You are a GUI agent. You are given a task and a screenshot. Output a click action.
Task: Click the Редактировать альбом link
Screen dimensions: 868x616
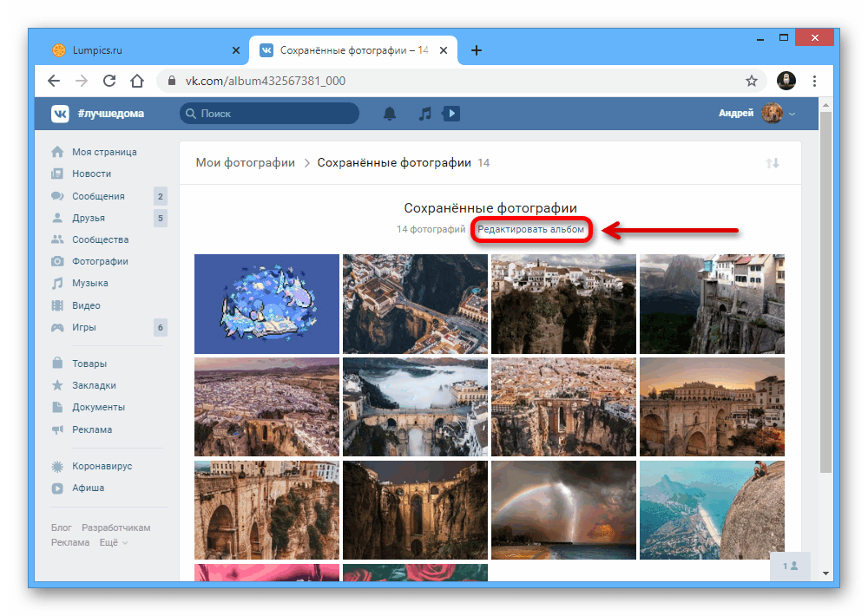[530, 230]
